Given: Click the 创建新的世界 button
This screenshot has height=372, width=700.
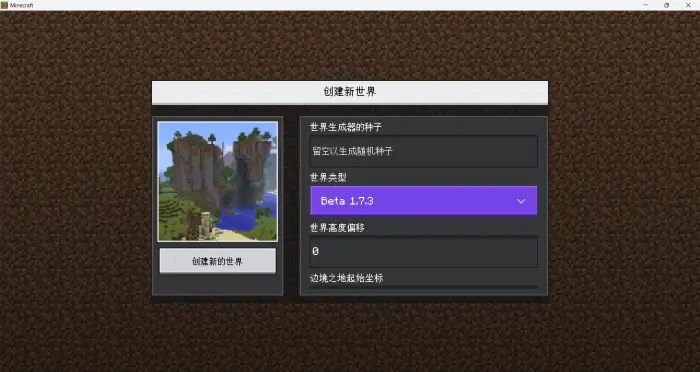Looking at the screenshot, I should [217, 261].
